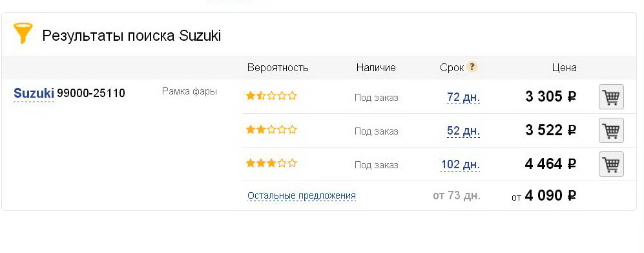
Task: Click the Наличие column header
Action: [x=376, y=67]
